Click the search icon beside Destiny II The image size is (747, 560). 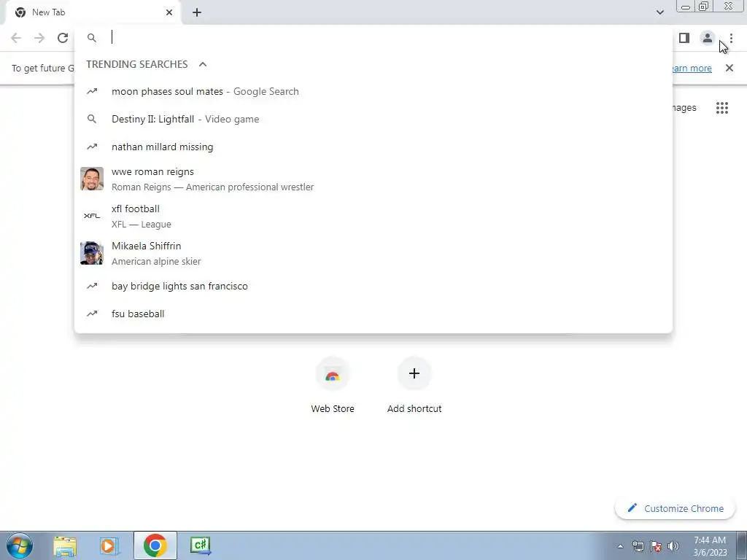92,119
